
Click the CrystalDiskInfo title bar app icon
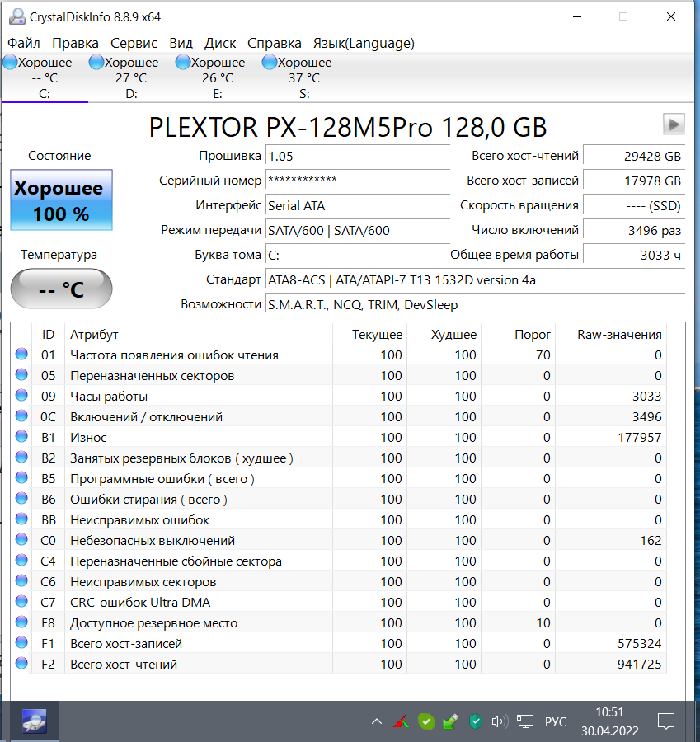coord(17,17)
